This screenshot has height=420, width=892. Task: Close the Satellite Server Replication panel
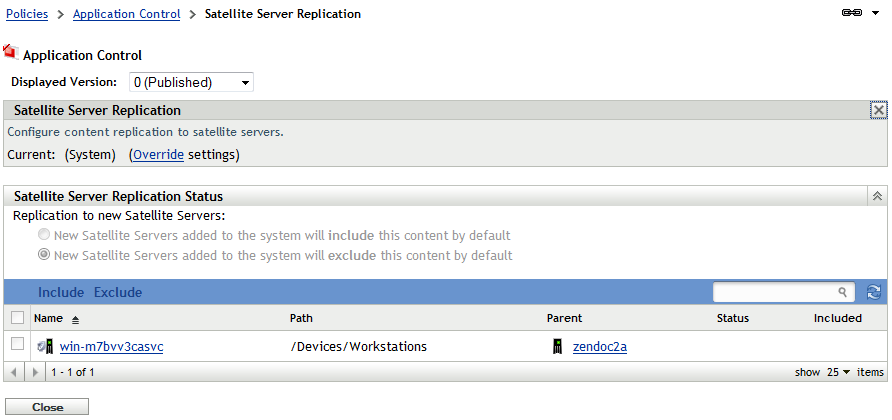point(878,110)
